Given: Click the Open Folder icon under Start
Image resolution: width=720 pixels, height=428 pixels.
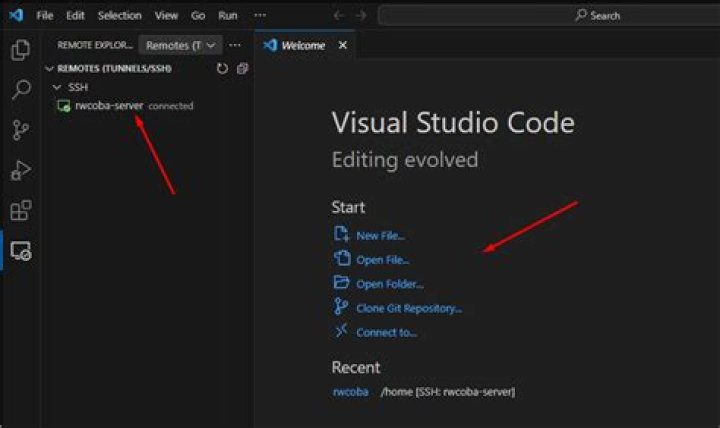Looking at the screenshot, I should [x=341, y=282].
